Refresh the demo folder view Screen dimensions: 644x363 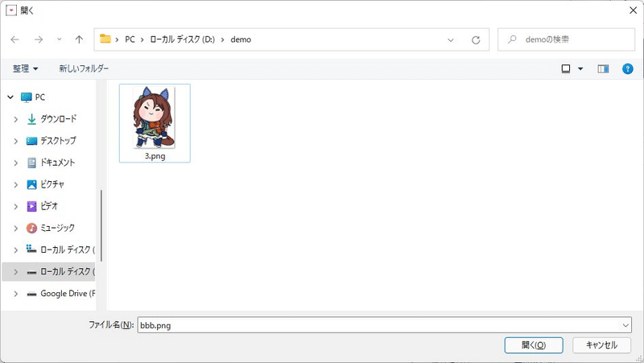[x=476, y=39]
